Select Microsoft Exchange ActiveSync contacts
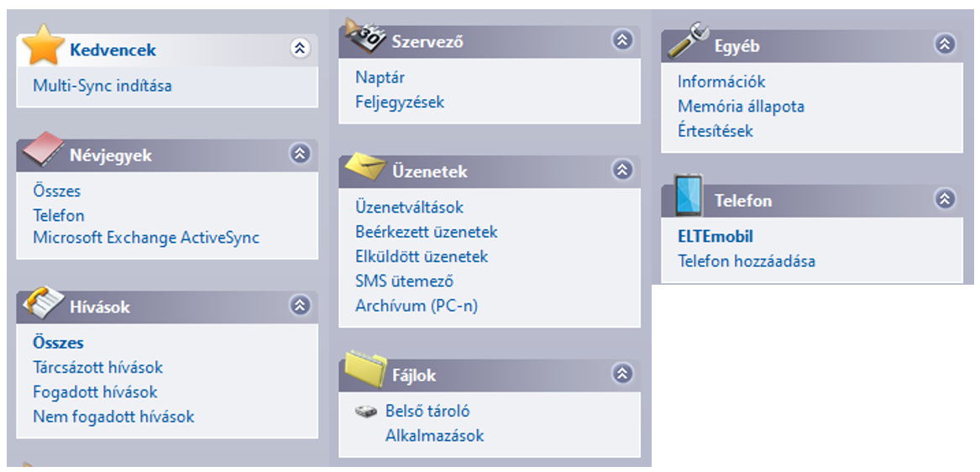 146,238
